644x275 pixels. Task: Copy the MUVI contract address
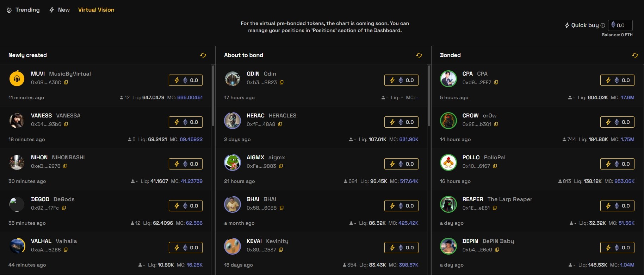coord(66,82)
